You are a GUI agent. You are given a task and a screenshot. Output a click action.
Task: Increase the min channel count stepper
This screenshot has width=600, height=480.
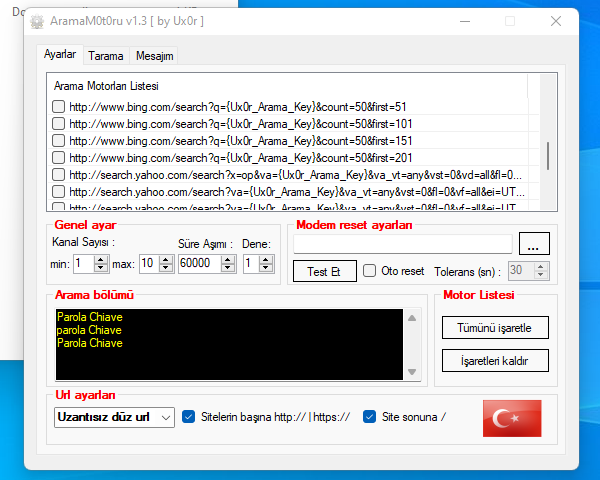pos(102,259)
